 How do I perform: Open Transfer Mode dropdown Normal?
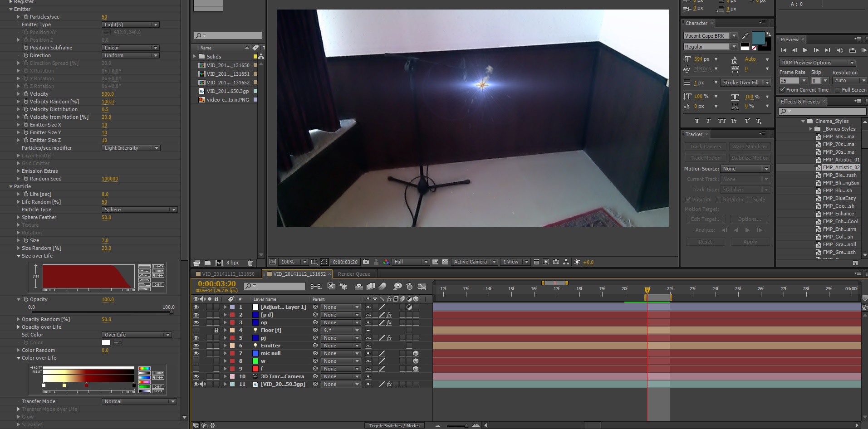tap(139, 401)
